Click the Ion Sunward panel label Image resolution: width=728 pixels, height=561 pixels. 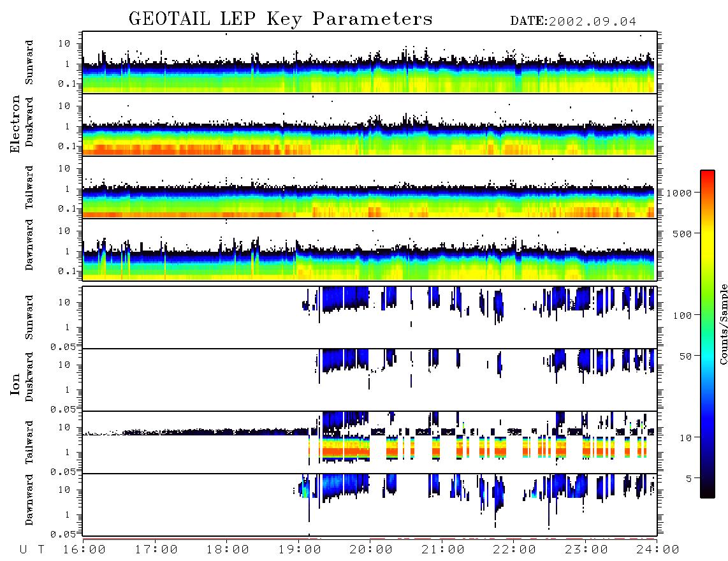coord(29,317)
